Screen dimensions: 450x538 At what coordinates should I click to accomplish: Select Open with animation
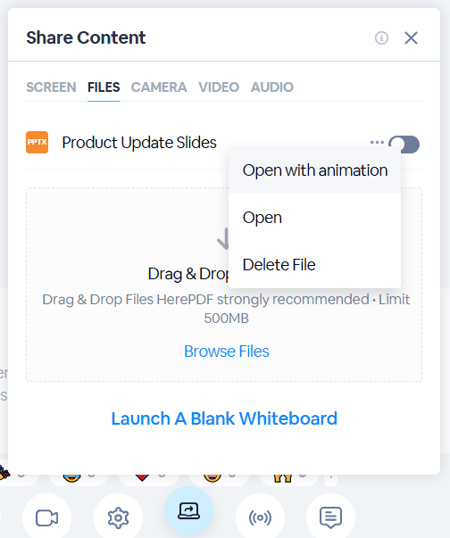point(315,171)
